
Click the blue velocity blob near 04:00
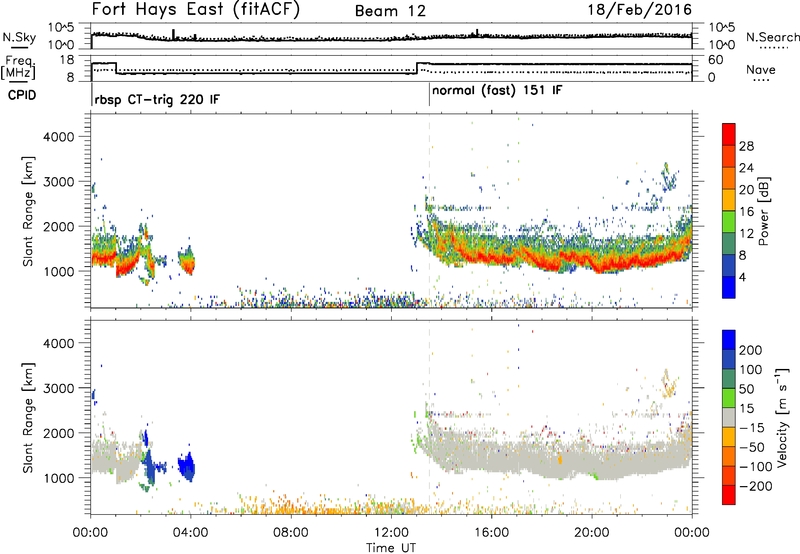[x=187, y=466]
